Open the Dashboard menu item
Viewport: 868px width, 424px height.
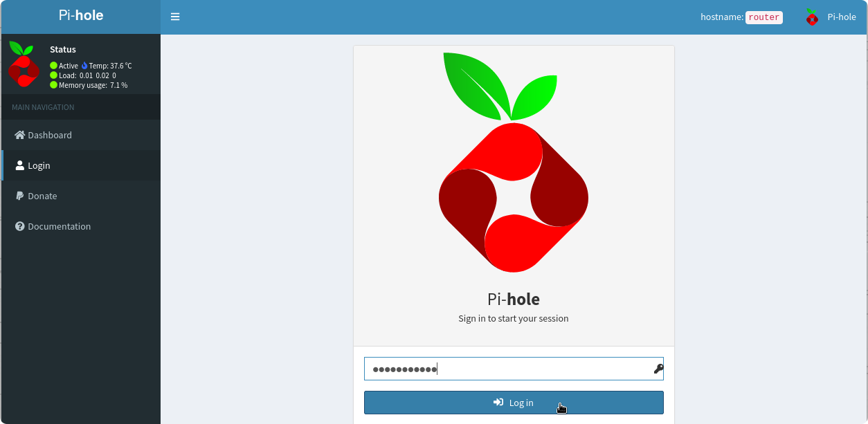pyautogui.click(x=81, y=135)
